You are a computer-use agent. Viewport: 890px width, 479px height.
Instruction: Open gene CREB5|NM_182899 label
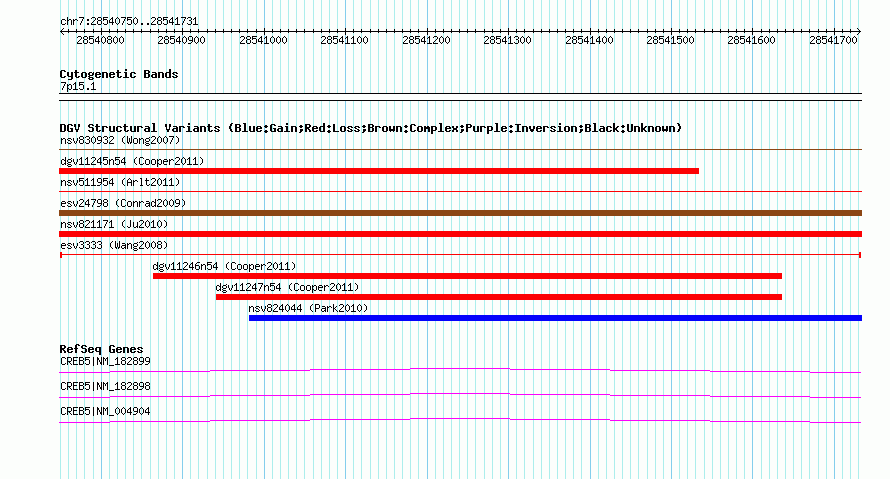[x=105, y=362]
